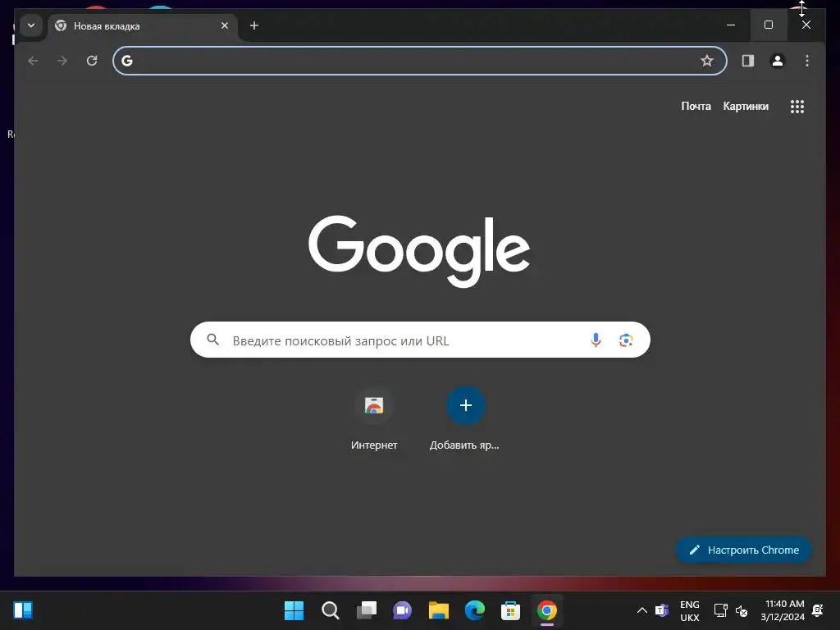
Task: Open Microsoft Store from taskbar
Action: (510, 610)
